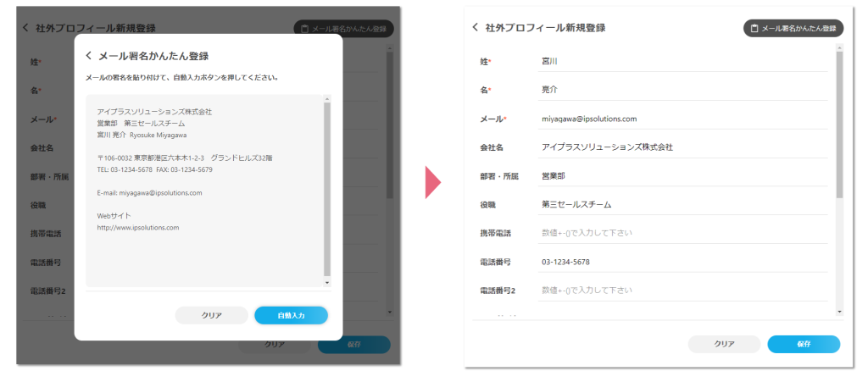Click the dialog title メール署名かんたん登録

[153, 56]
